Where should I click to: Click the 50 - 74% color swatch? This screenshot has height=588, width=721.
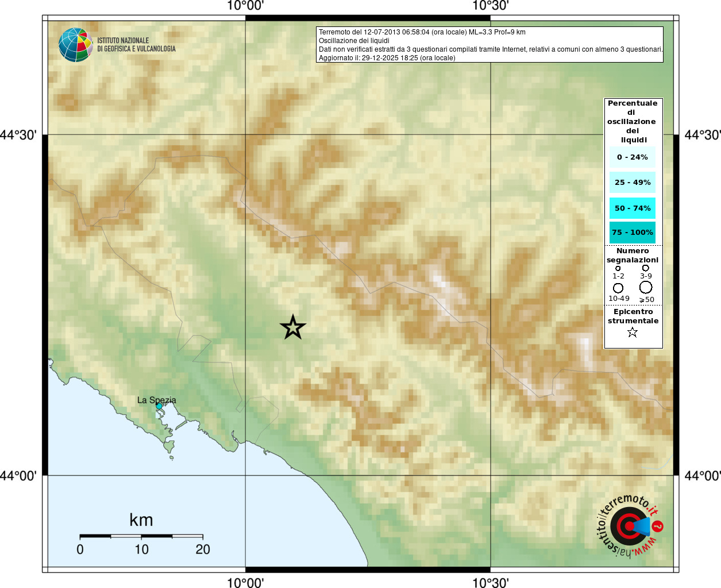click(633, 208)
